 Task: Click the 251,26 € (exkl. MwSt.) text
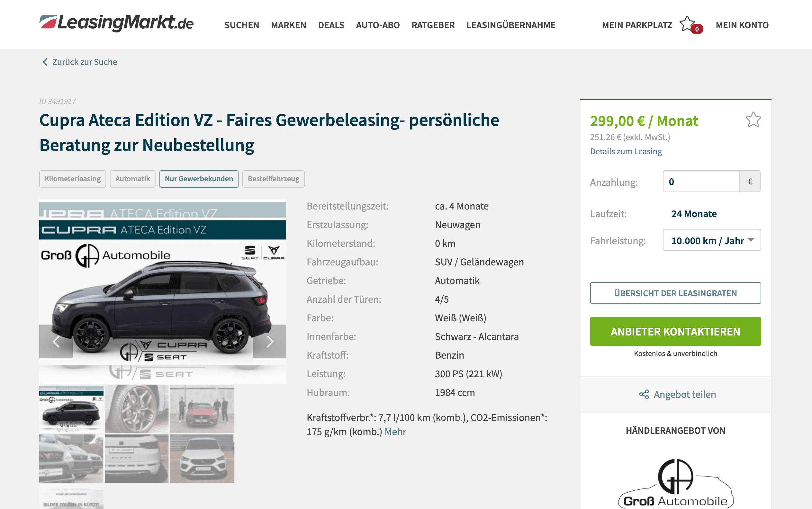(630, 137)
